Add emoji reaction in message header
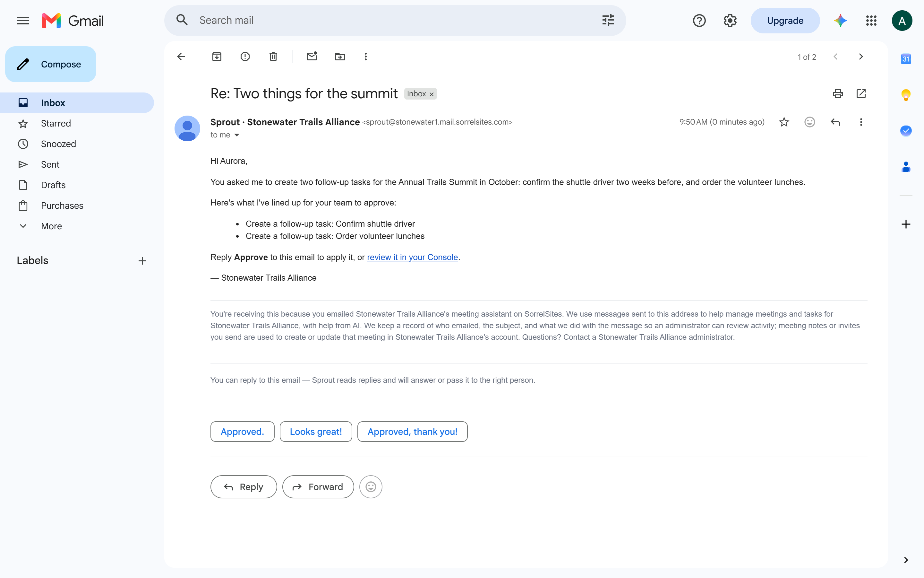This screenshot has width=924, height=578. (809, 122)
